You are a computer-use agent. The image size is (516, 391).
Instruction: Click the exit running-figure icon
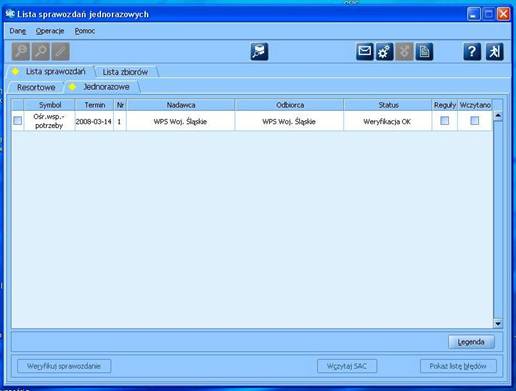(x=494, y=52)
